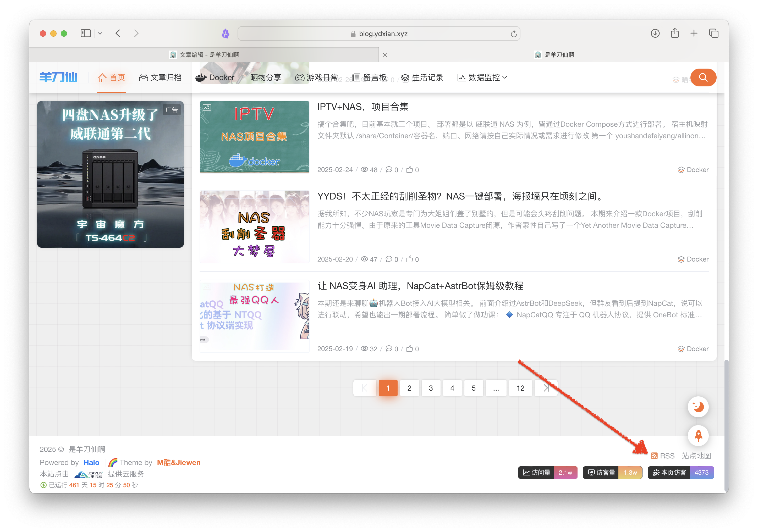The image size is (758, 532).
Task: Click the Docker category of the 2025-02-19 article
Action: tap(693, 349)
